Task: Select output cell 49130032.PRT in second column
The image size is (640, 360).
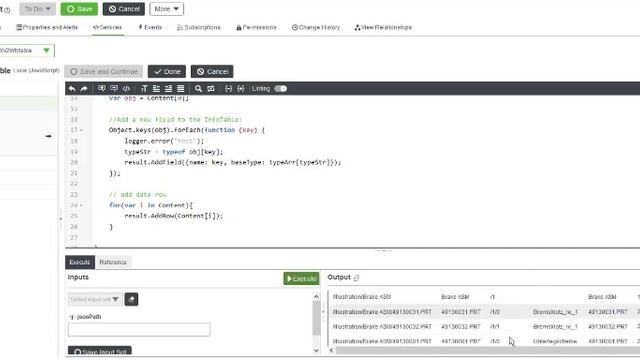Action: tap(461, 327)
